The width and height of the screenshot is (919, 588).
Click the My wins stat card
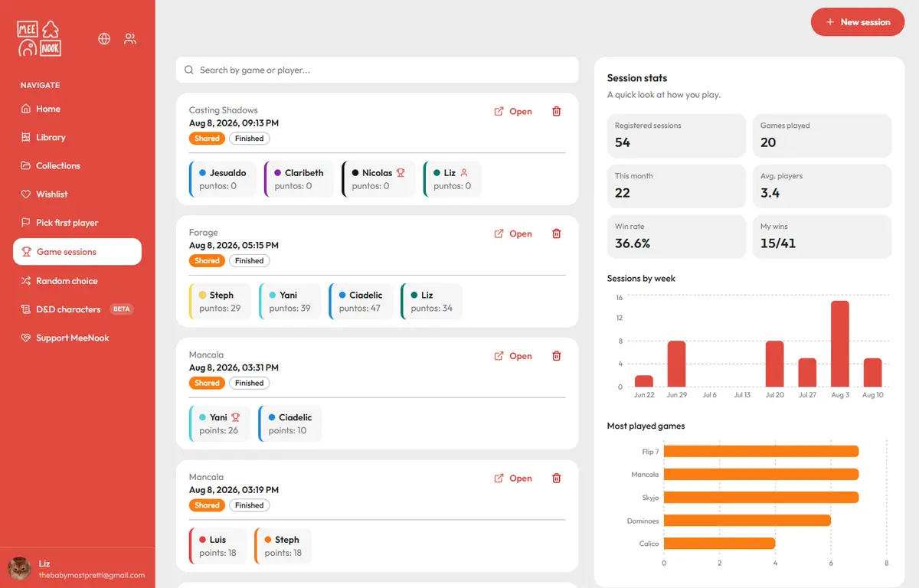(x=823, y=237)
